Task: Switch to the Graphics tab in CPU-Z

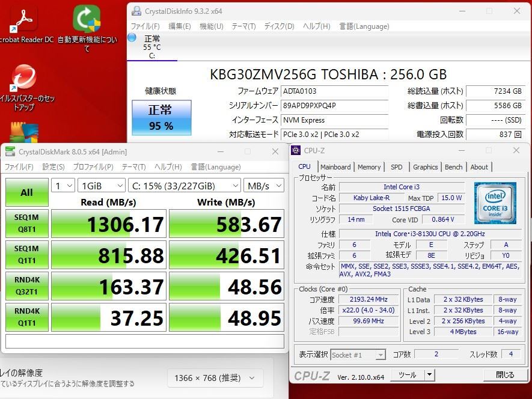Action: click(425, 167)
